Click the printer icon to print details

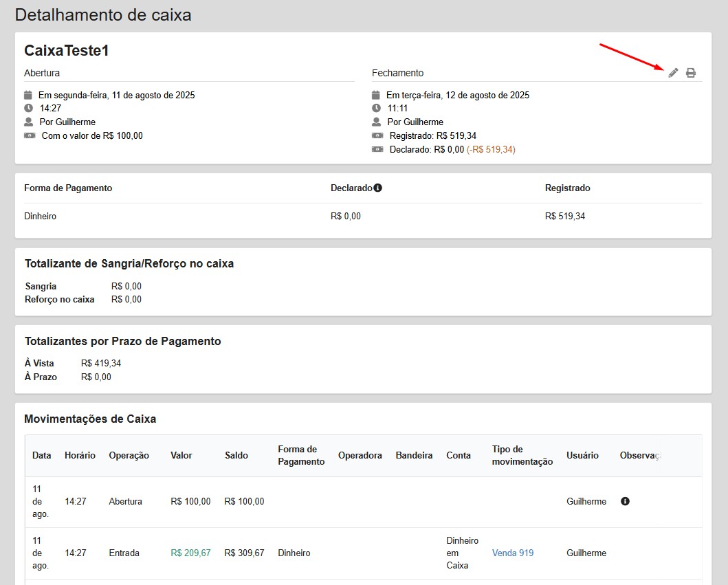(x=691, y=73)
